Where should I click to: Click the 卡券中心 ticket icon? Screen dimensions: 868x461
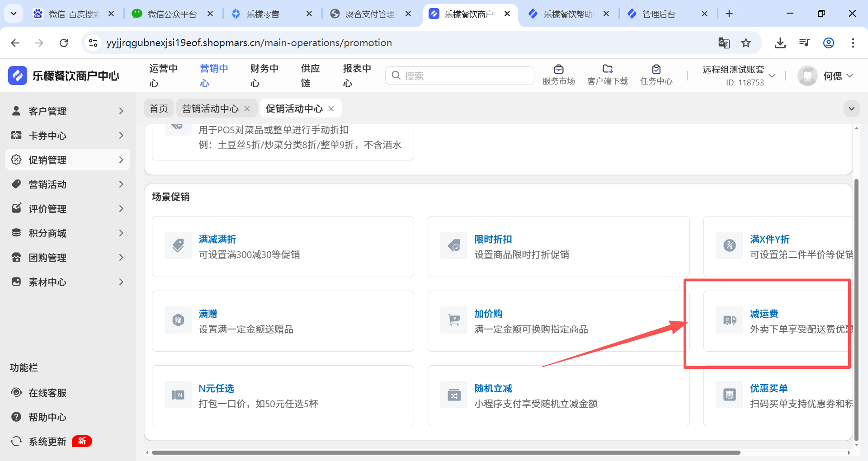(16, 135)
